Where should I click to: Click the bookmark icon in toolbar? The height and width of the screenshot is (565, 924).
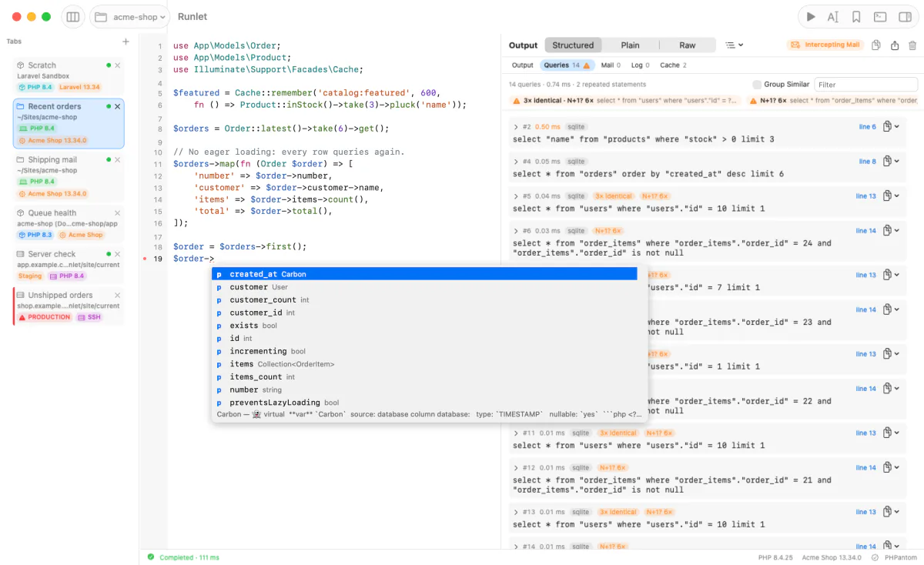click(x=856, y=16)
